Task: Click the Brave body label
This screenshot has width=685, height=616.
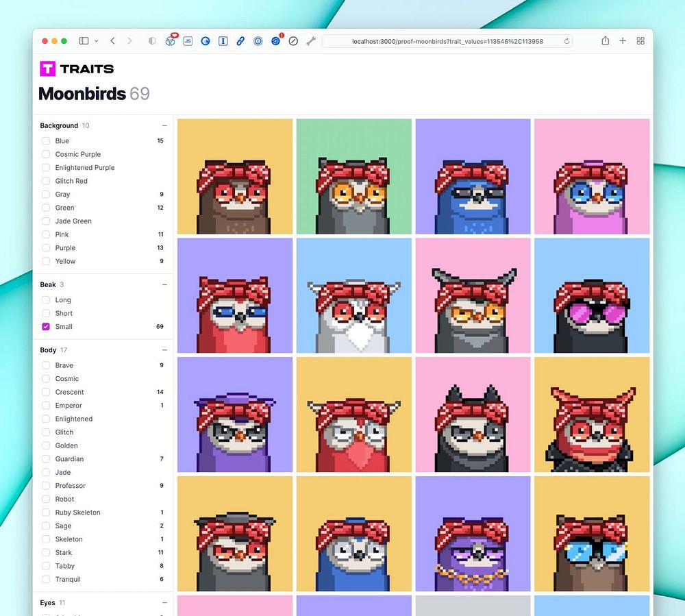Action: (x=64, y=365)
